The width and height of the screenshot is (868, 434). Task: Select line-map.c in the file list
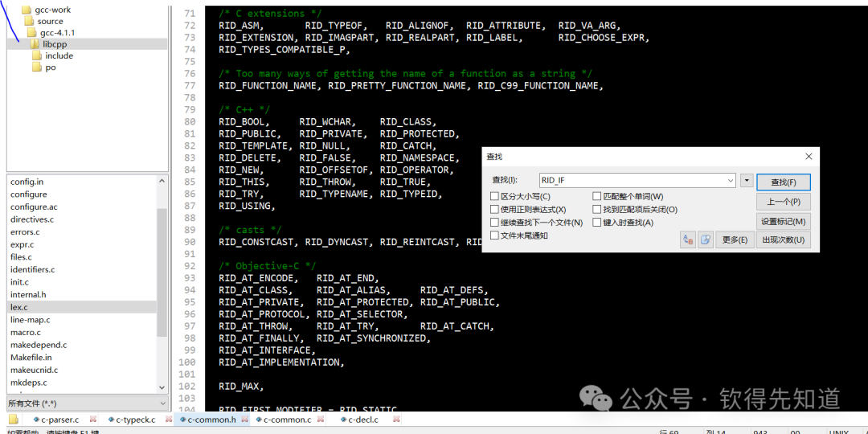31,319
